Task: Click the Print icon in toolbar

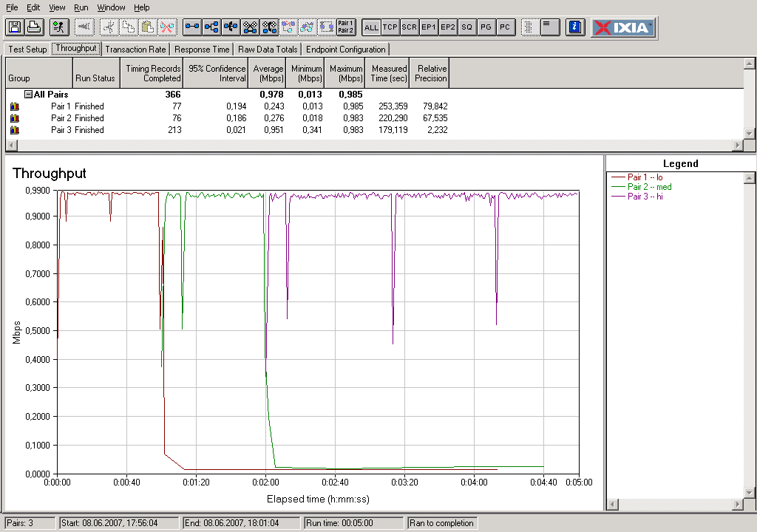Action: 33,27
